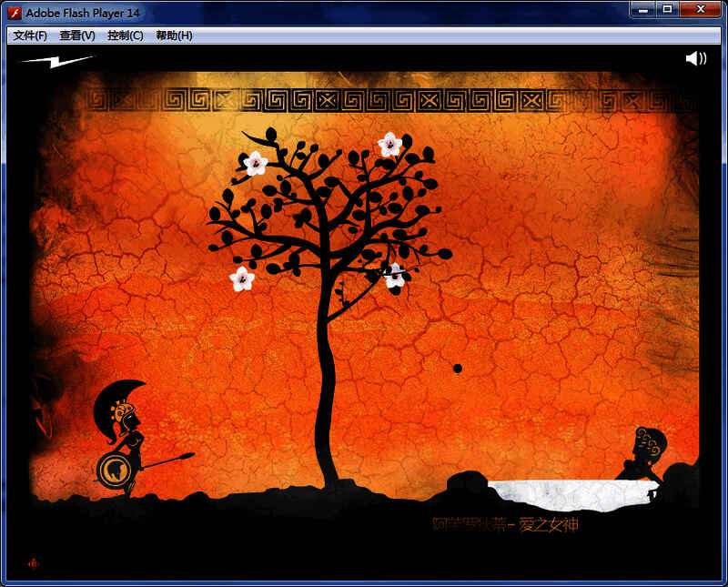Open the 查看(V) menu
Viewport: 728px width, 587px height.
tap(77, 35)
